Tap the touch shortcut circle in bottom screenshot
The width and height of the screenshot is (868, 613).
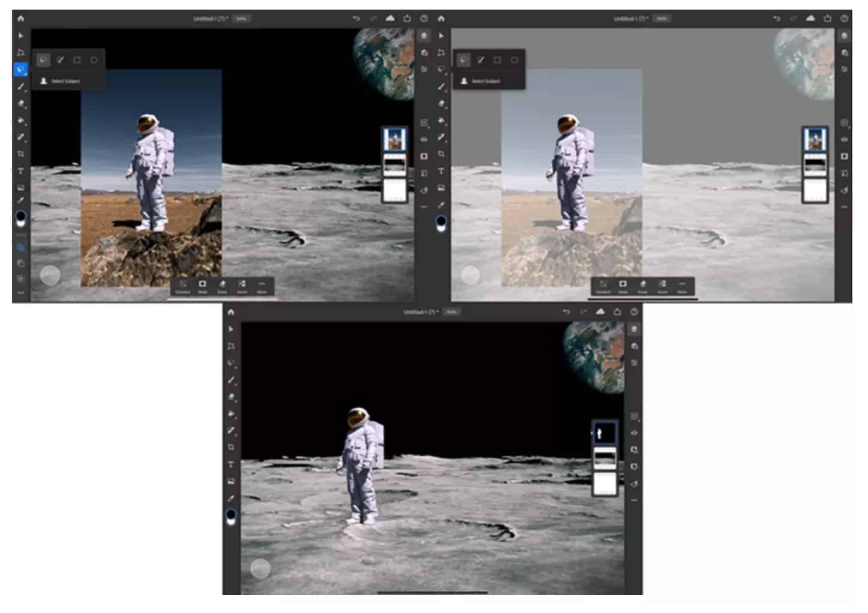point(260,569)
